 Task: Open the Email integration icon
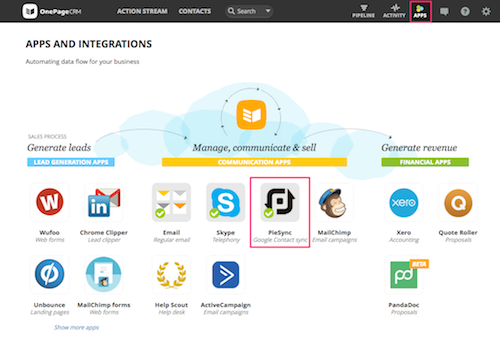(x=171, y=202)
